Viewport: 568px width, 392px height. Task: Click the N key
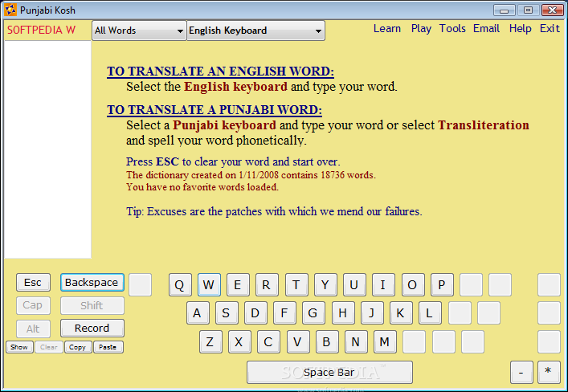coord(356,341)
